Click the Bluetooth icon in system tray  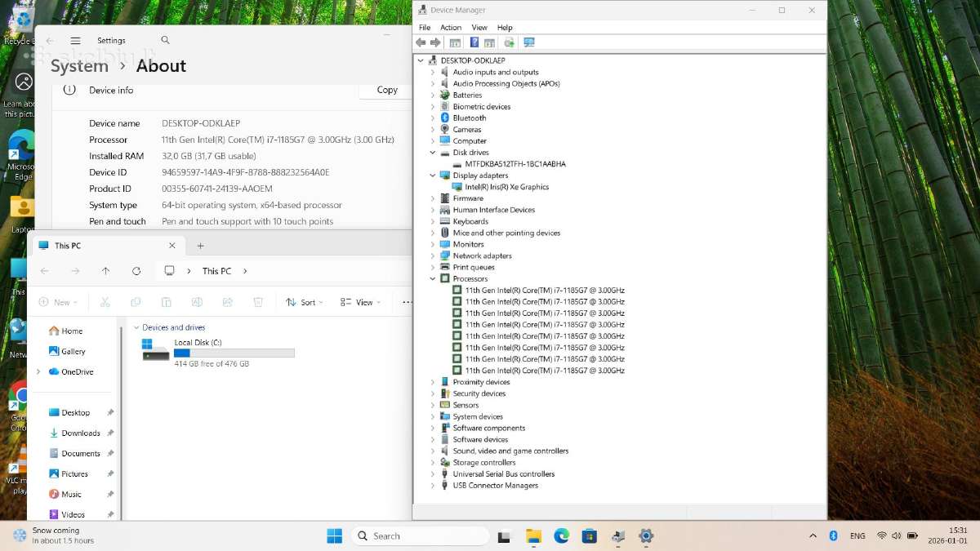(x=834, y=535)
